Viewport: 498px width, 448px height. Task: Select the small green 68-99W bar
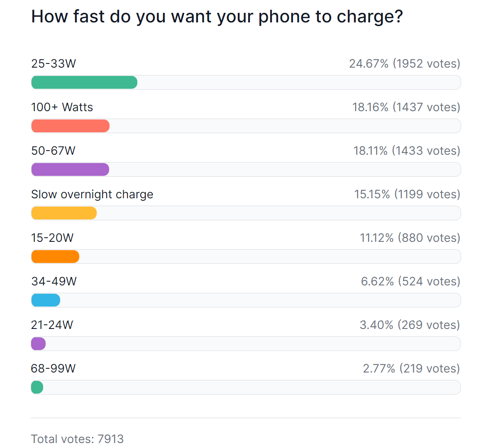(x=37, y=387)
